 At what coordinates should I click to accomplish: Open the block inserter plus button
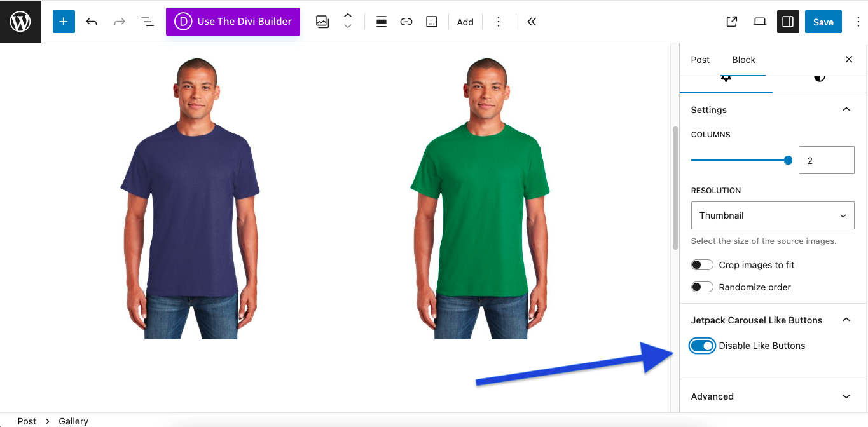[x=64, y=22]
